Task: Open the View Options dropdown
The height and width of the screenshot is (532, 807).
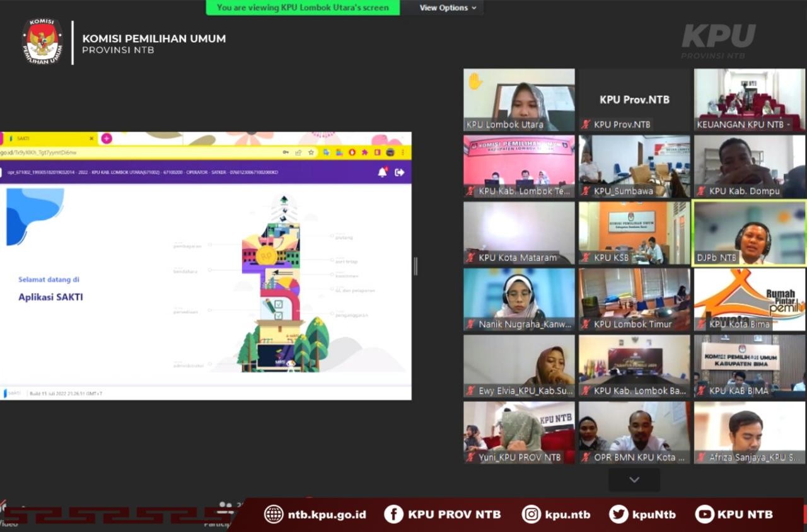Action: [448, 8]
